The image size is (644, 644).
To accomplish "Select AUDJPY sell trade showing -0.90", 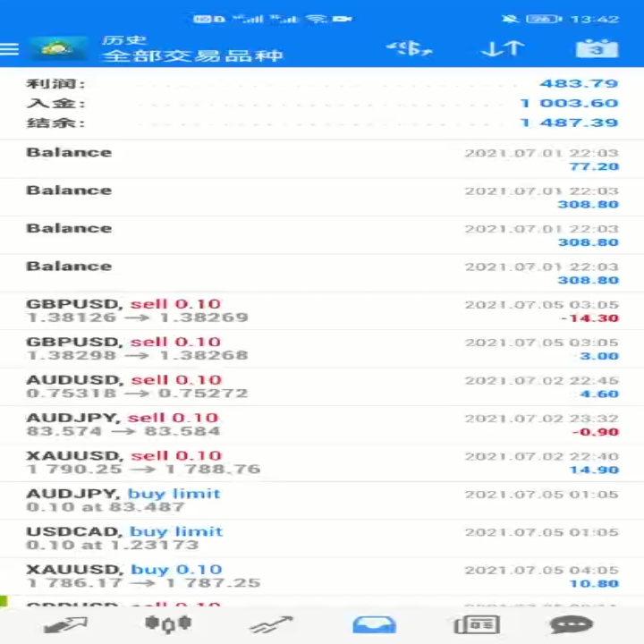I will [322, 425].
